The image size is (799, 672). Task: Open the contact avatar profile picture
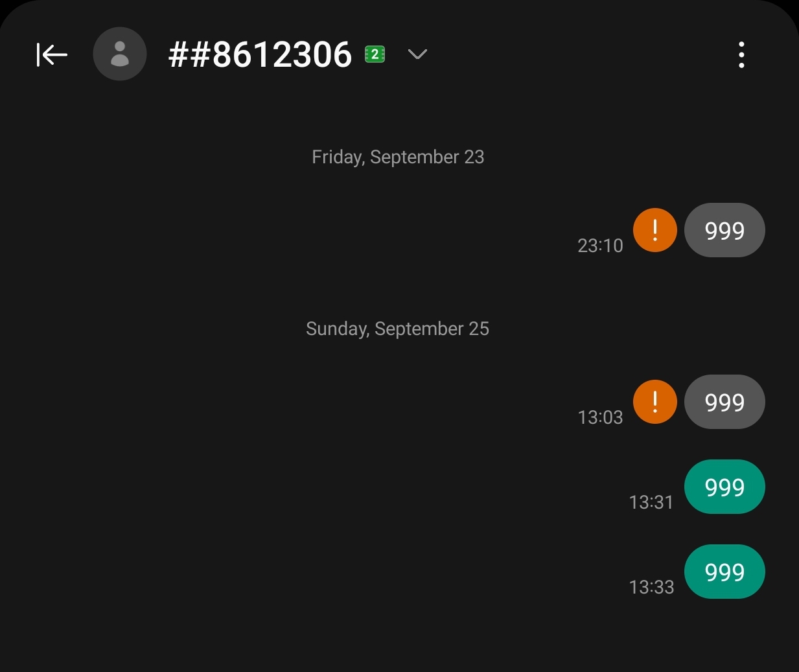[120, 54]
